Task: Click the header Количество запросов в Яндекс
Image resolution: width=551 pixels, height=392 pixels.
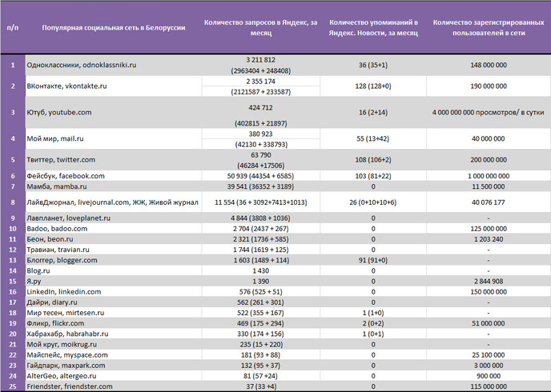Action: [261, 27]
